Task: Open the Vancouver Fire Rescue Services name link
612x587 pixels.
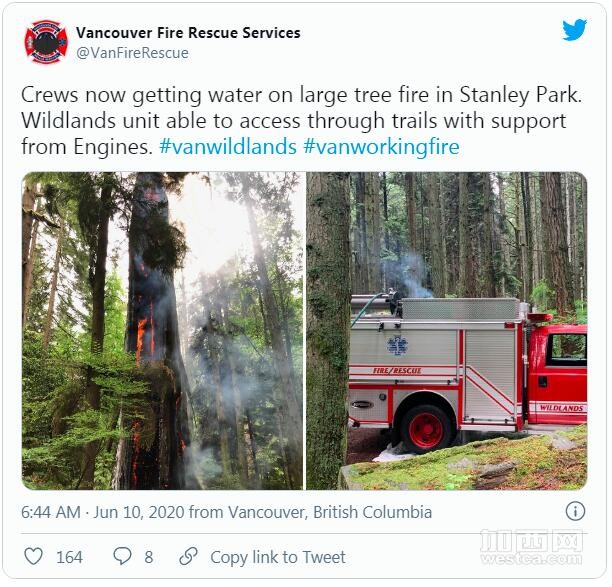Action: coord(188,33)
